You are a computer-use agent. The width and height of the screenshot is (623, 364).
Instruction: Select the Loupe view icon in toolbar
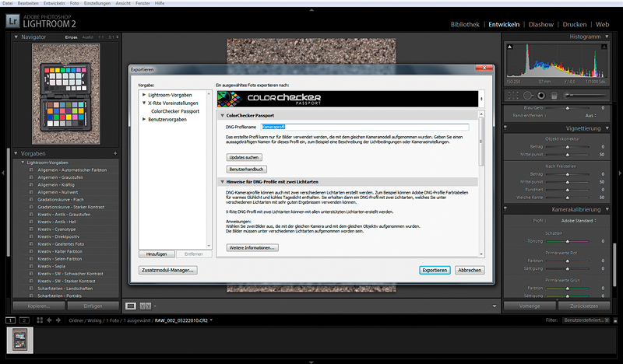[131, 306]
